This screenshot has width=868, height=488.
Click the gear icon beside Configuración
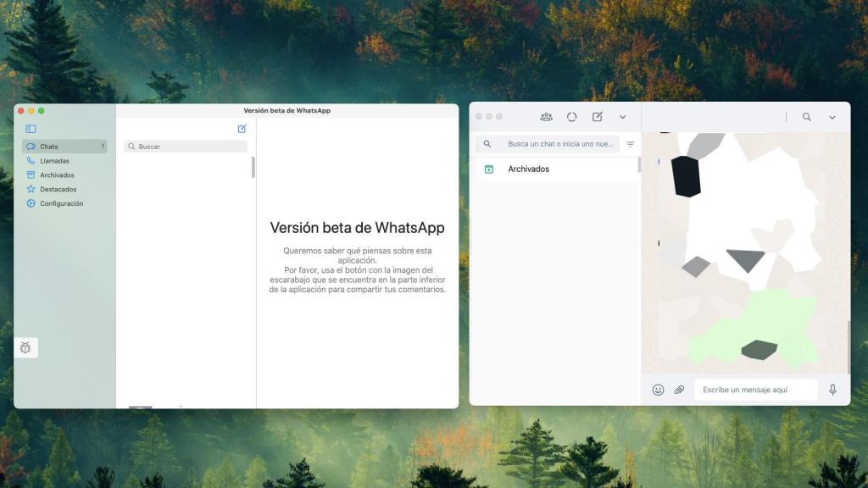(x=31, y=203)
